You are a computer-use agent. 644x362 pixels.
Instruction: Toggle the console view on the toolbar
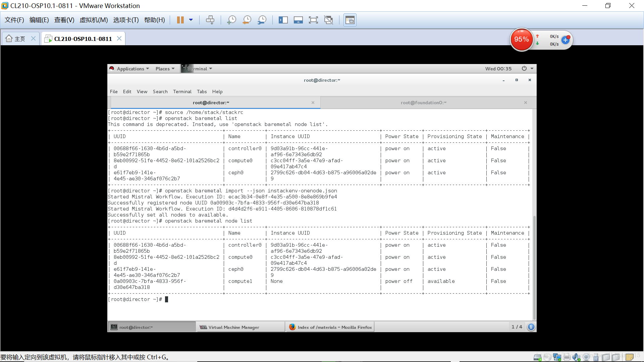(350, 20)
